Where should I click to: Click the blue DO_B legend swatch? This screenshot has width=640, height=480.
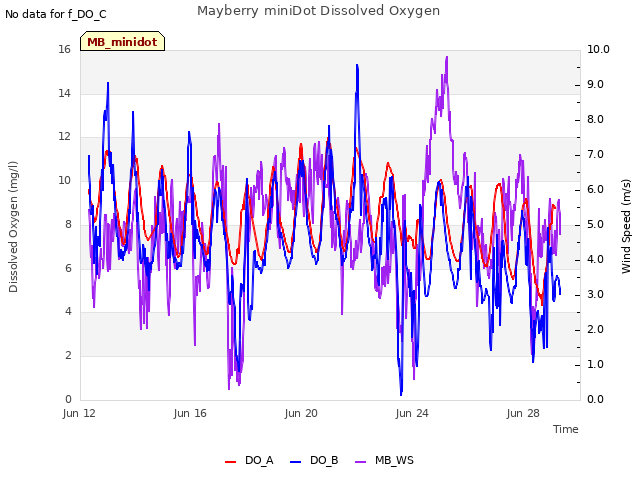[x=296, y=462]
